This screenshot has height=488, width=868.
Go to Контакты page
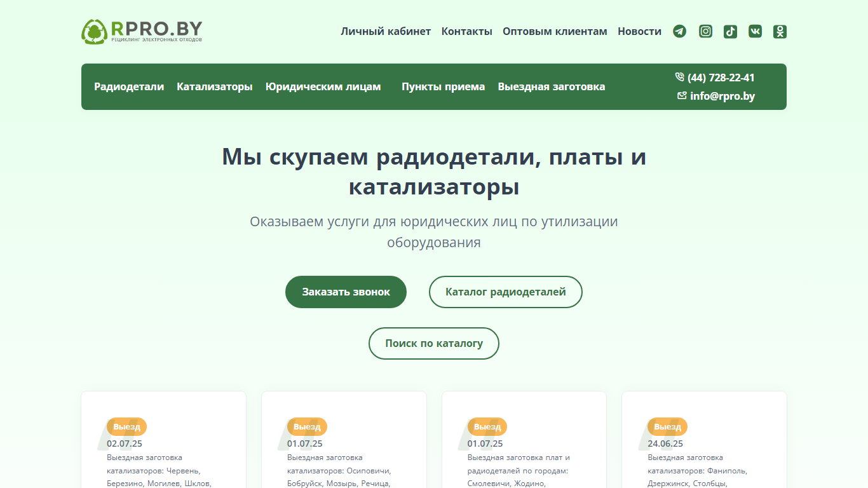tap(467, 31)
